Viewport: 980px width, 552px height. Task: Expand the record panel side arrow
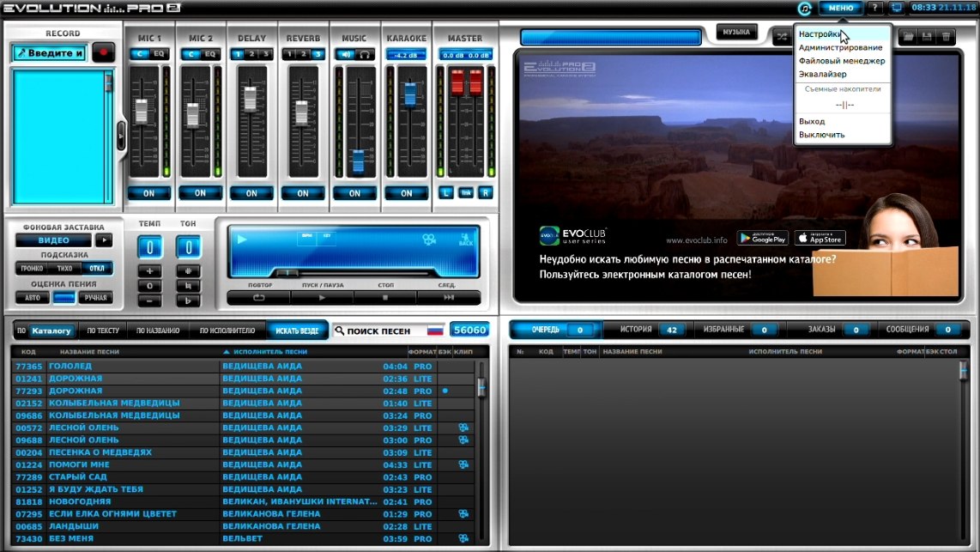pyautogui.click(x=121, y=135)
